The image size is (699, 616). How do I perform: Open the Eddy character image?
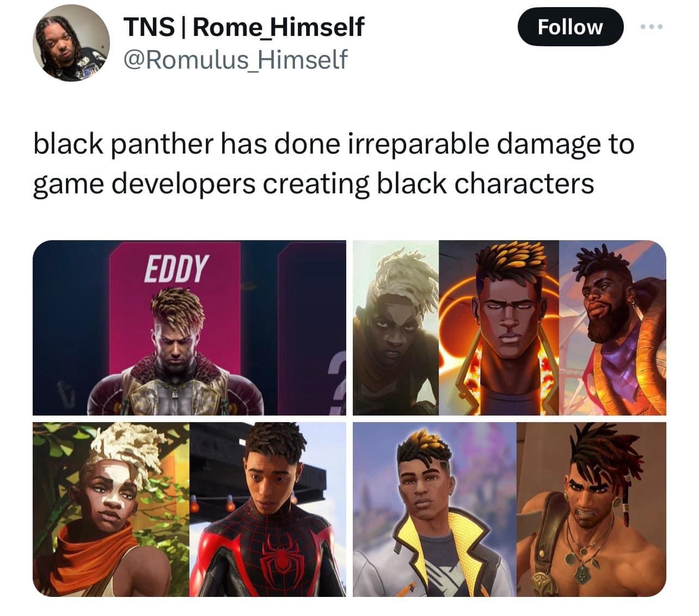pyautogui.click(x=189, y=328)
